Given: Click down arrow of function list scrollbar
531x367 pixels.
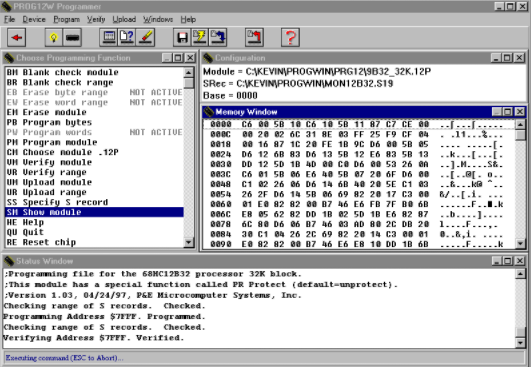Looking at the screenshot, I should coord(189,242).
